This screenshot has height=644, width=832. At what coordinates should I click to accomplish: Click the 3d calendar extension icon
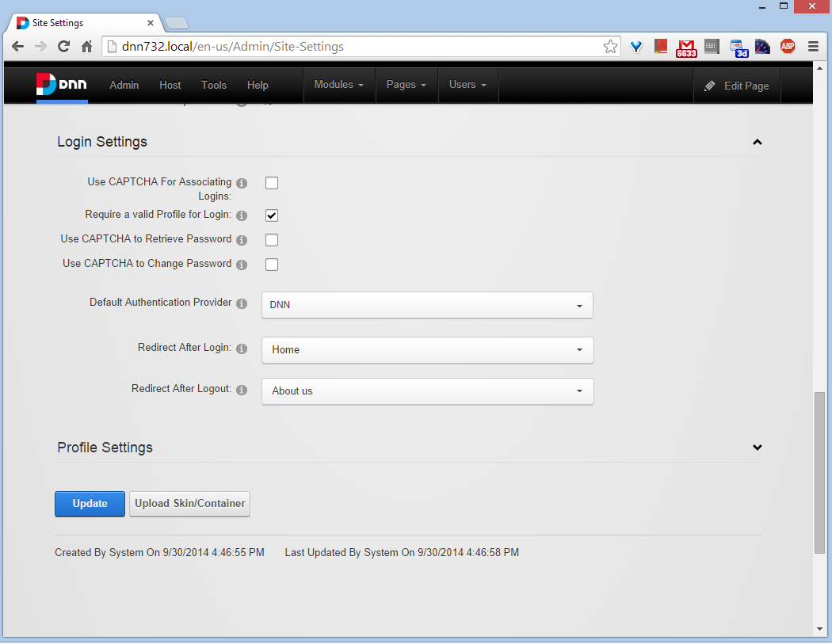click(x=738, y=48)
